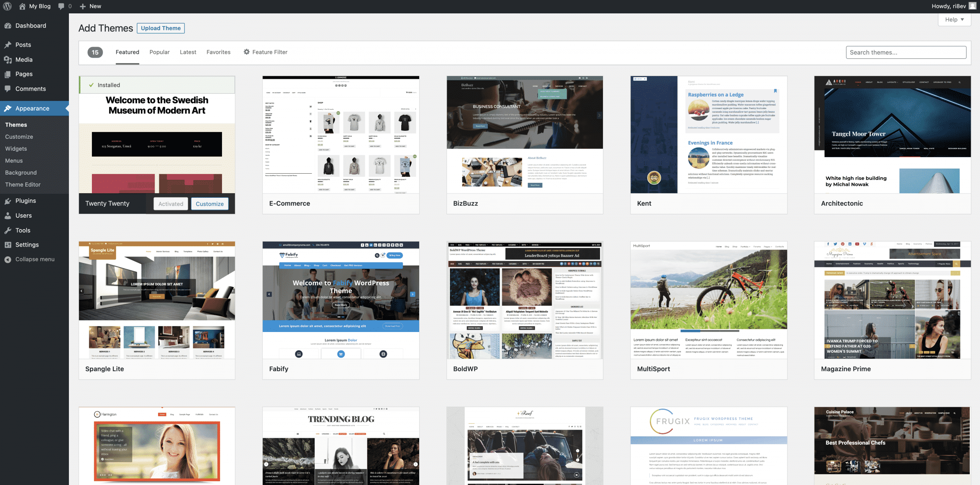Image resolution: width=980 pixels, height=485 pixels.
Task: Click the Comments icon in sidebar
Action: coord(8,89)
